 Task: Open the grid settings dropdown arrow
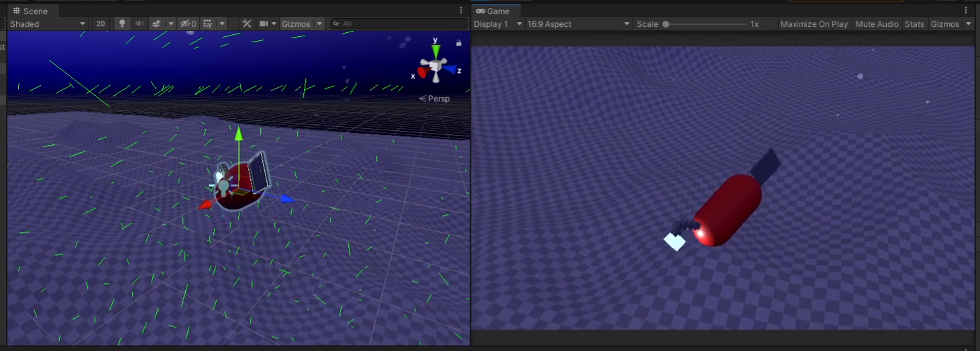pyautogui.click(x=222, y=23)
